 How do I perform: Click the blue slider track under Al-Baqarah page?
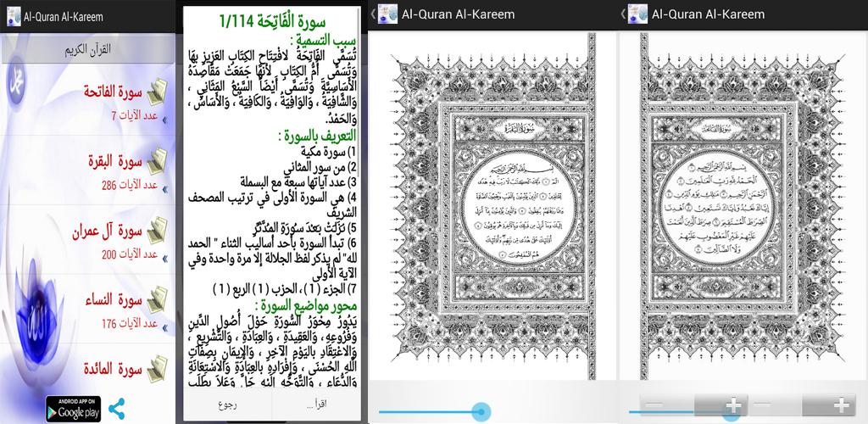click(430, 411)
